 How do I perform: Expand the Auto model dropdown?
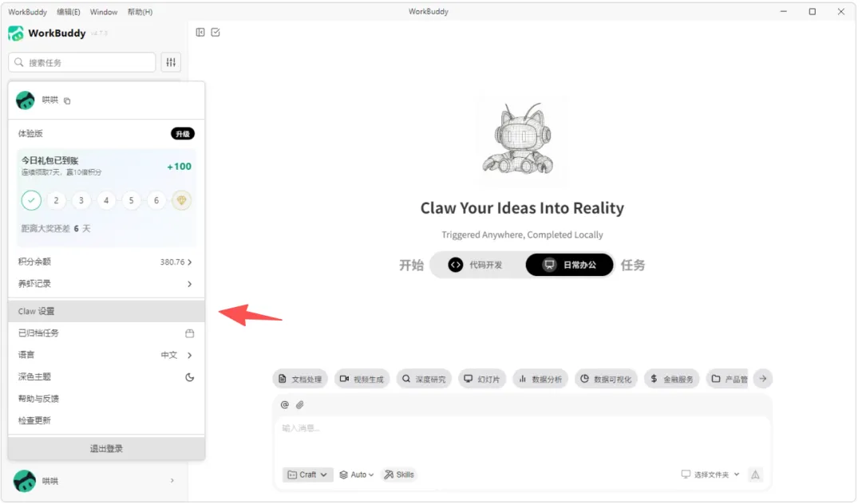click(358, 475)
